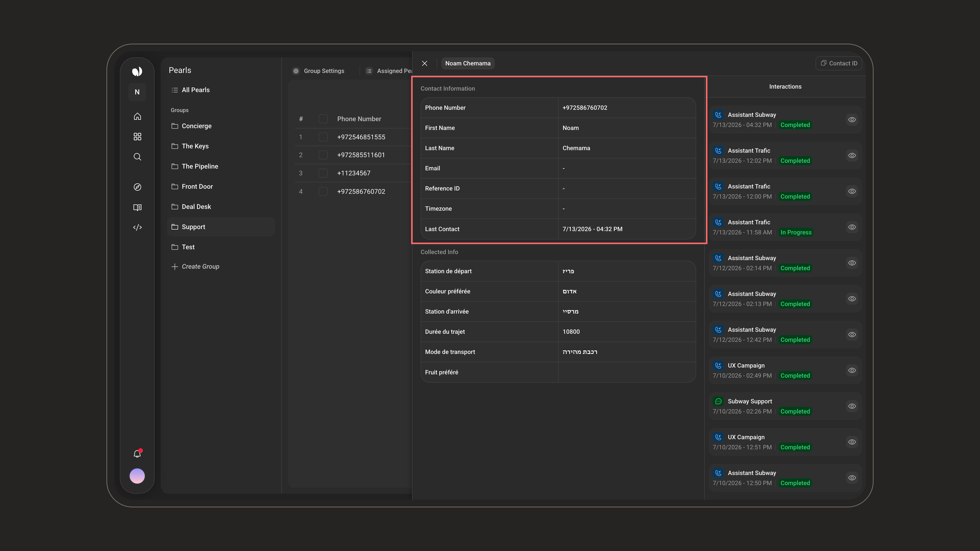Open the Front Door group

[x=221, y=186]
